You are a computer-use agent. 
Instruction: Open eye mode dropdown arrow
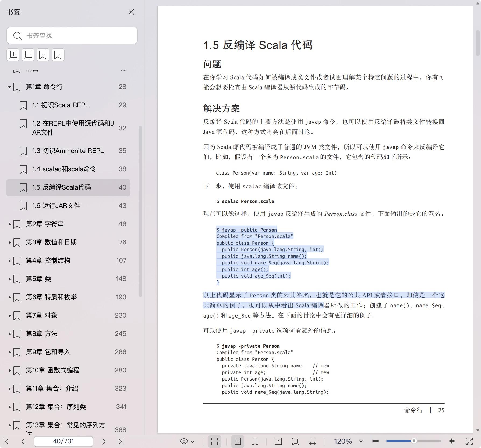coord(193,442)
